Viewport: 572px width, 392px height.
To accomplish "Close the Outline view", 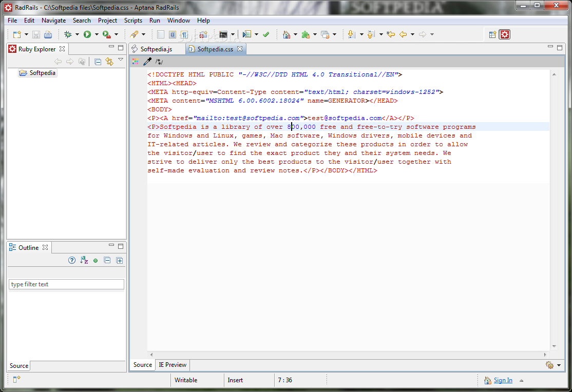I will [45, 247].
